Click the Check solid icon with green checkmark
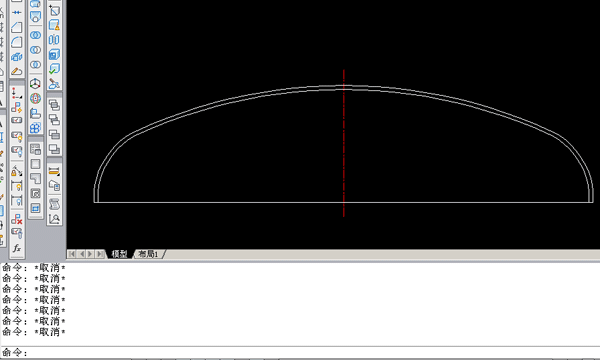This screenshot has height=360, width=600. tap(54, 69)
